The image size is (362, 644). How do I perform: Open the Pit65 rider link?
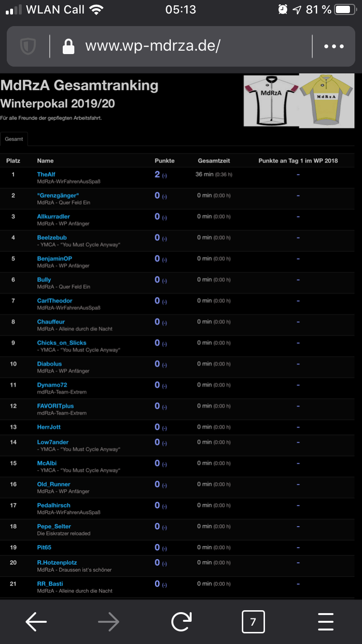pos(43,547)
